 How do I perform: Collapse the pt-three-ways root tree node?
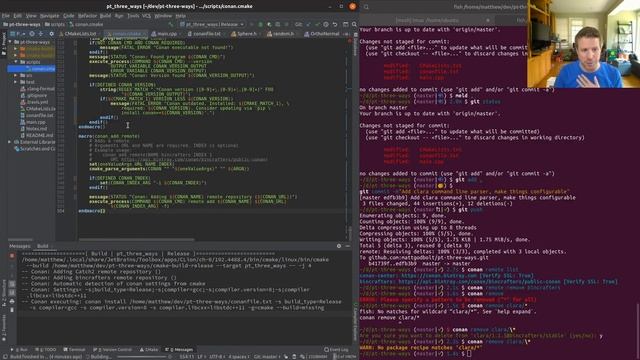11,42
